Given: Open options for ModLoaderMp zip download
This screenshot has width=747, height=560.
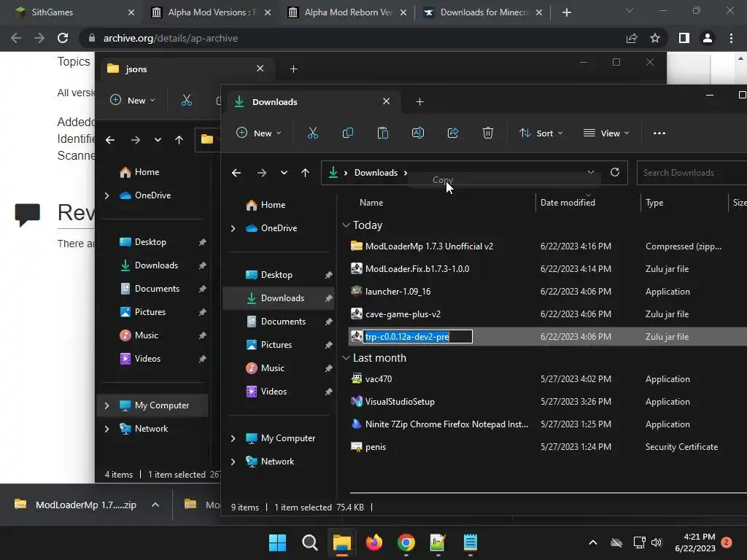Looking at the screenshot, I should pos(155,505).
